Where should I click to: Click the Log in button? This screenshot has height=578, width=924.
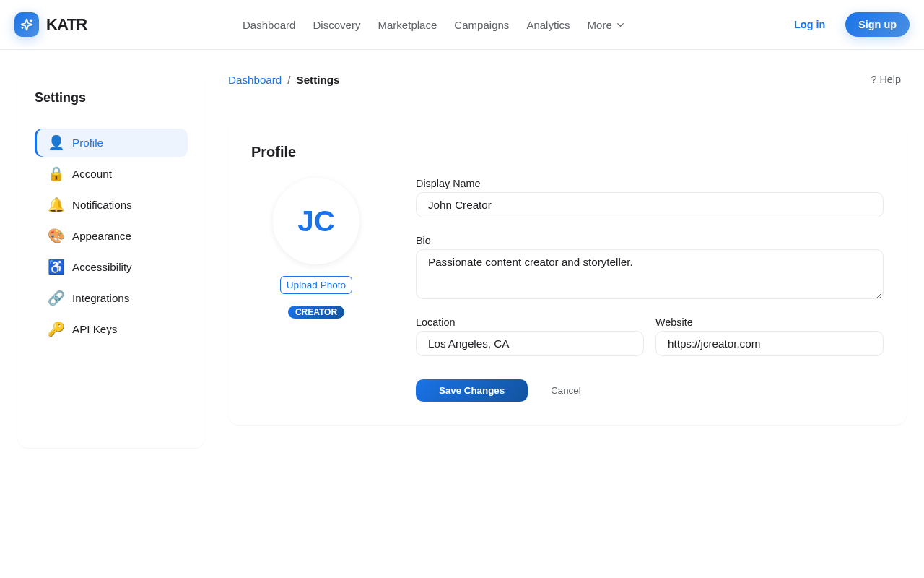[x=809, y=25]
